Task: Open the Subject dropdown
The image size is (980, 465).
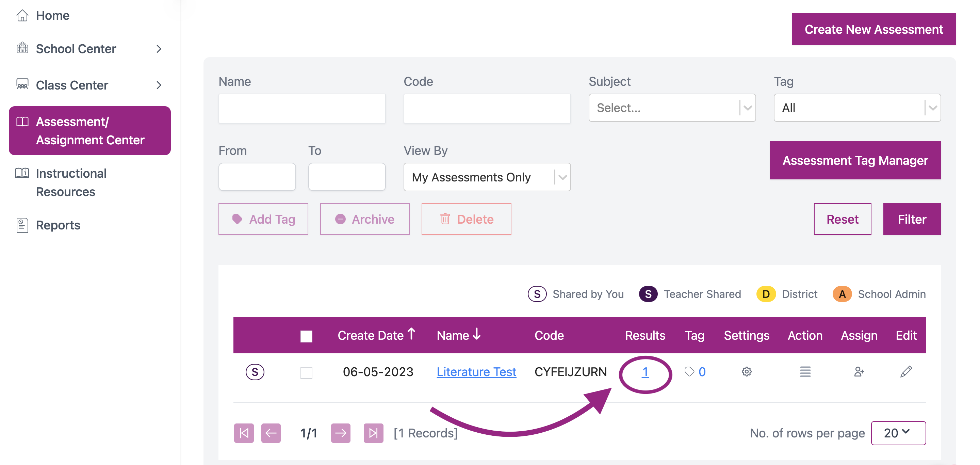Action: point(672,108)
